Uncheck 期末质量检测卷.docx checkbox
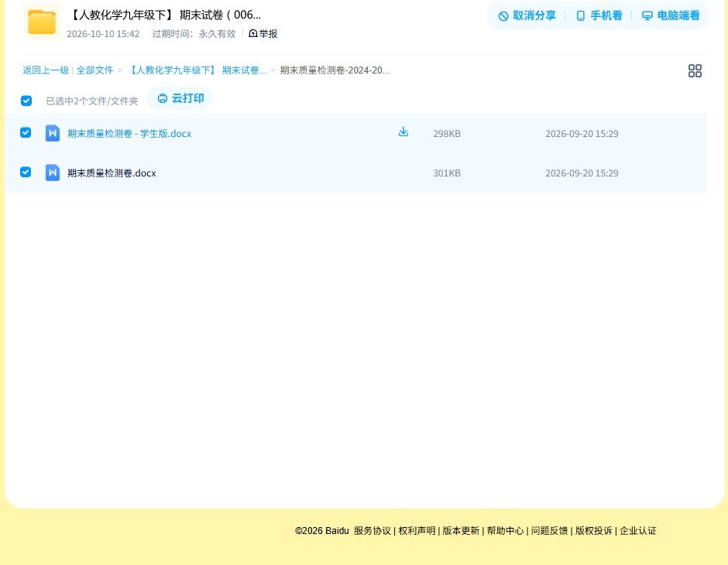Viewport: 728px width, 565px height. (x=26, y=172)
